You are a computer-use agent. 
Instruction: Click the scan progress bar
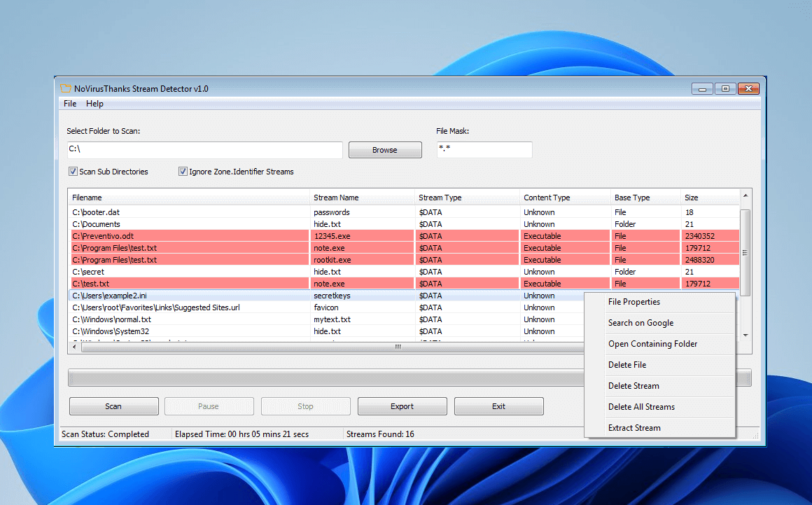click(326, 378)
